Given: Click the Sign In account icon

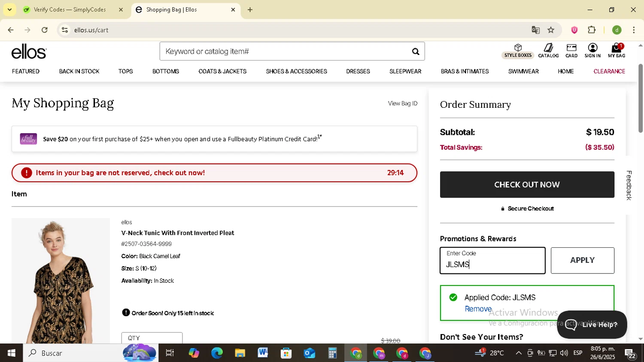Looking at the screenshot, I should pyautogui.click(x=592, y=51).
